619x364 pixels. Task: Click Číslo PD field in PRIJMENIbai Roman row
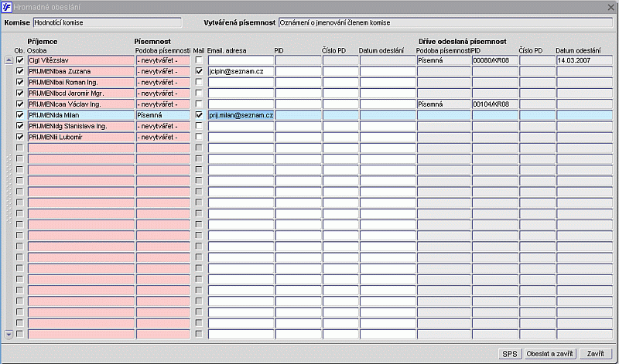point(340,83)
